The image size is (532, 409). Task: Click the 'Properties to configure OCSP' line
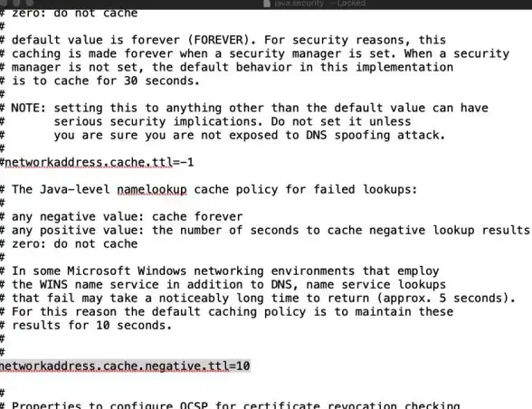(x=230, y=405)
